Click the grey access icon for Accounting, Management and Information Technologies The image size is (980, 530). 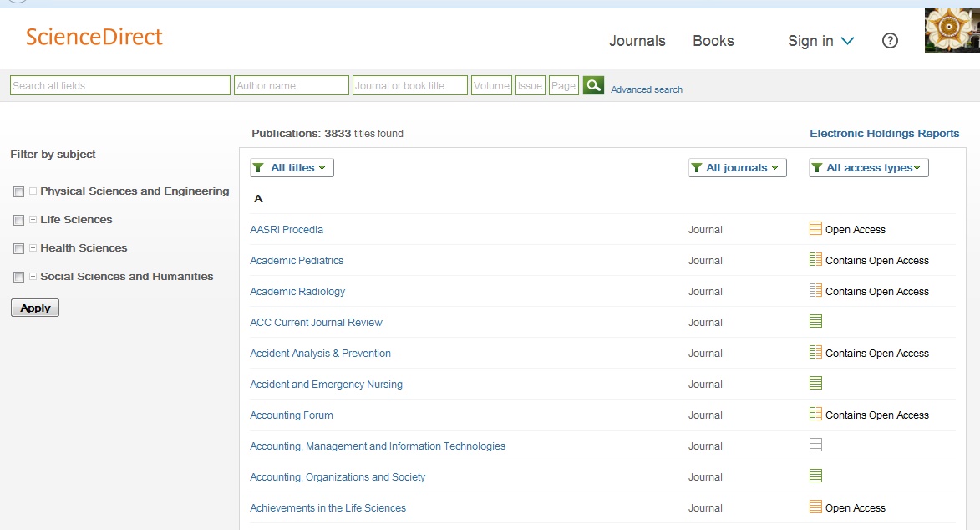click(x=815, y=445)
